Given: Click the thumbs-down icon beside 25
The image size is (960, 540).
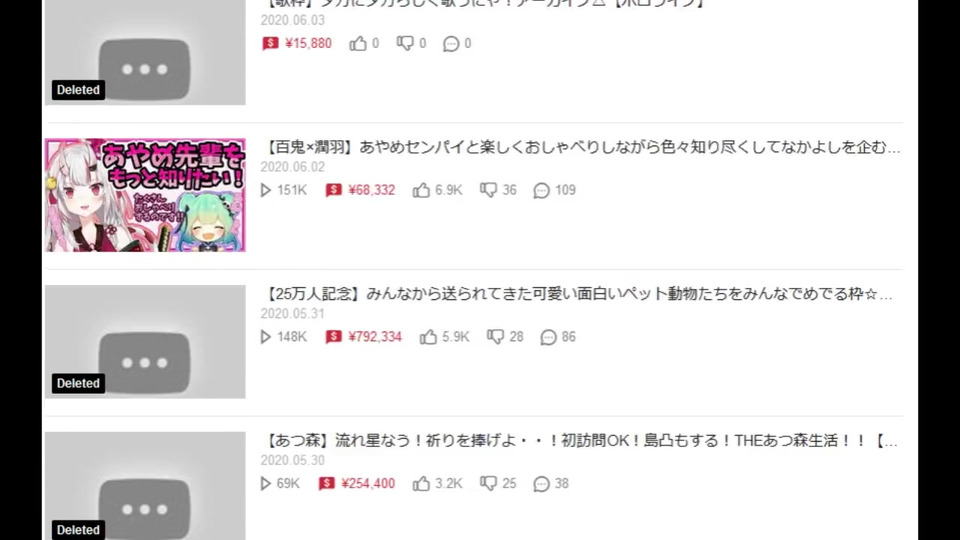Looking at the screenshot, I should pos(489,484).
